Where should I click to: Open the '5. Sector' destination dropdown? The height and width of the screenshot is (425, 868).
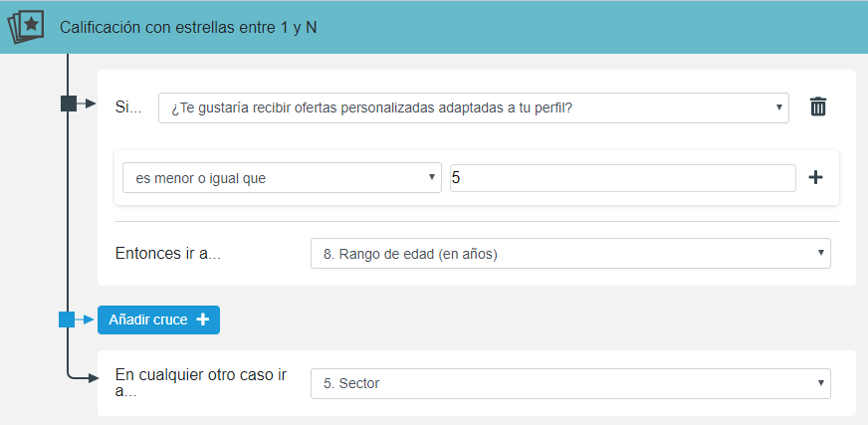[570, 383]
